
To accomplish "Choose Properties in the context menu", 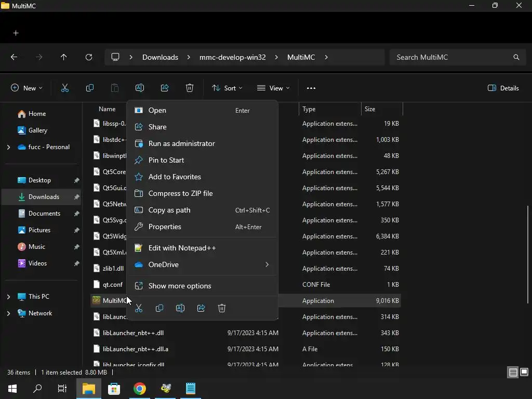I will coord(202,227).
